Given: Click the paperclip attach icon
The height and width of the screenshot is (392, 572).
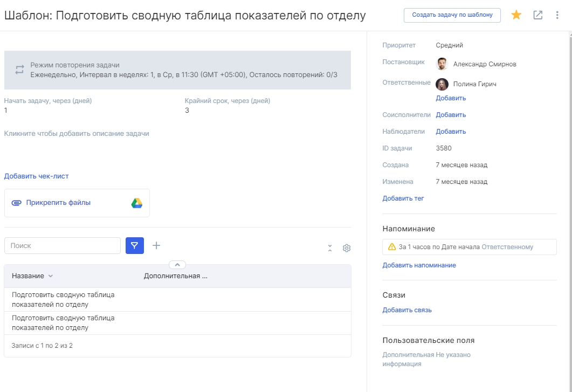Looking at the screenshot, I should (16, 203).
